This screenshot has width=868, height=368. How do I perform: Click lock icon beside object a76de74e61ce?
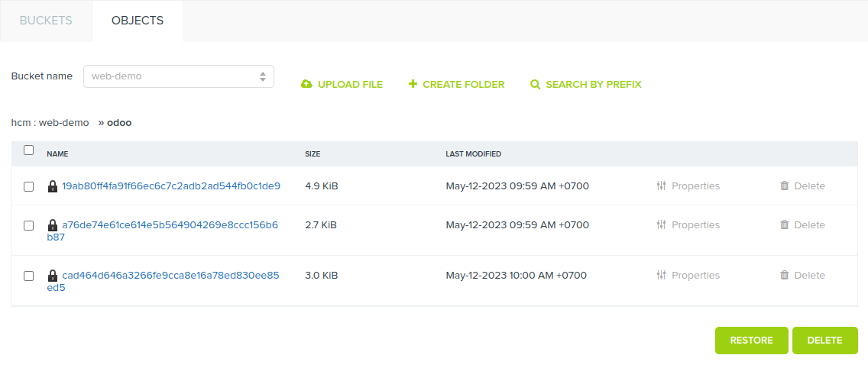pos(53,225)
